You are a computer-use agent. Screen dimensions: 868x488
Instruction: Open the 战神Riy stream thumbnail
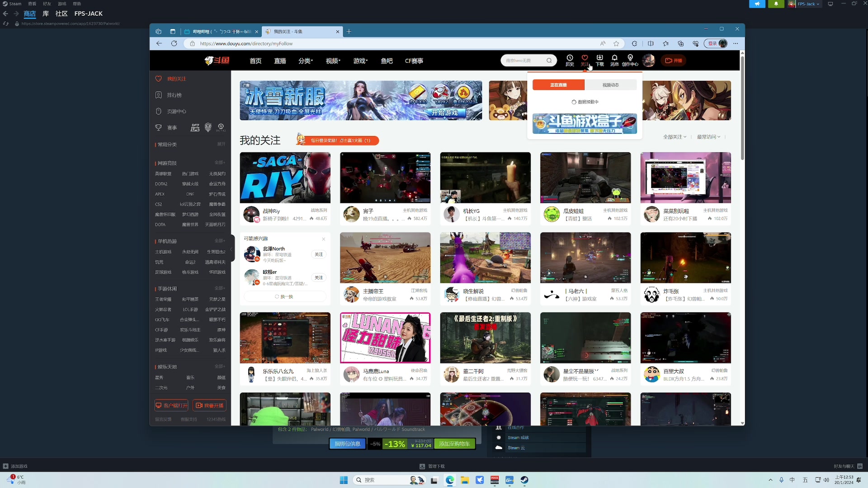[285, 178]
